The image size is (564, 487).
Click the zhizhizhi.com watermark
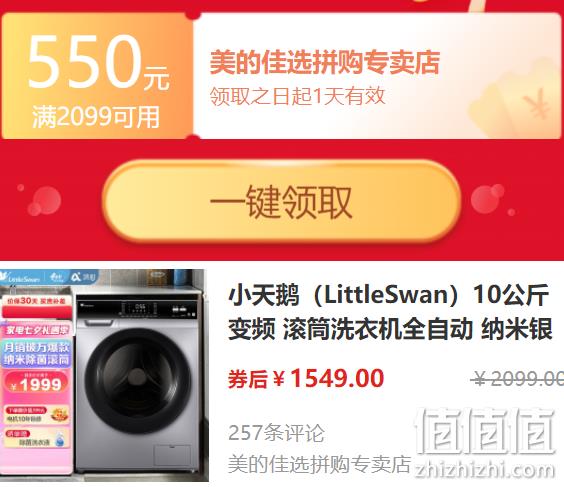[x=485, y=470]
